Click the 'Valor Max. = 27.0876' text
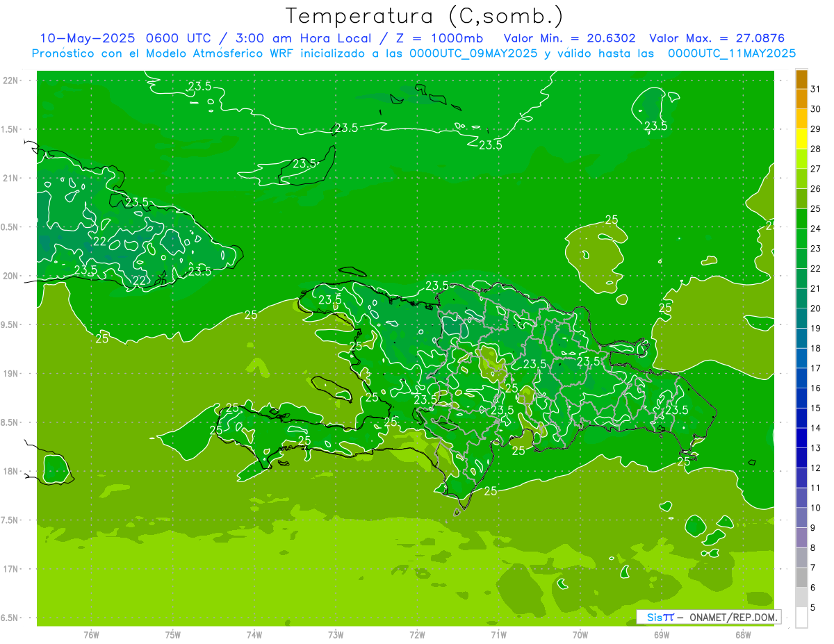 tap(717, 38)
